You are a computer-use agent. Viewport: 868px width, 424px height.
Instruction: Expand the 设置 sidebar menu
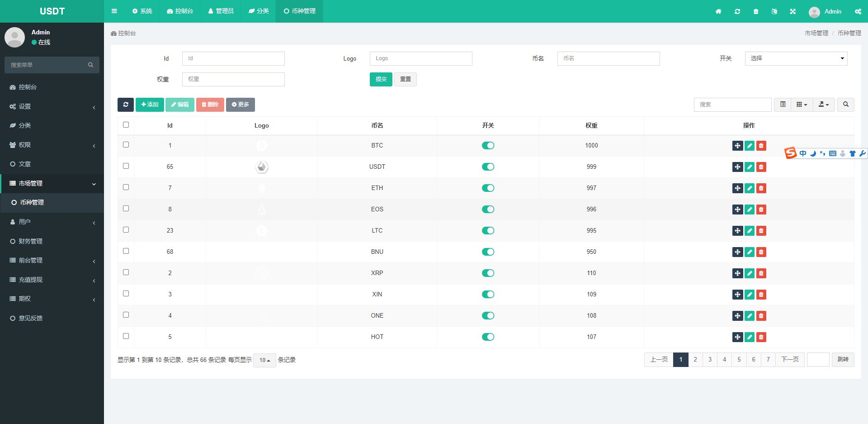tap(52, 106)
